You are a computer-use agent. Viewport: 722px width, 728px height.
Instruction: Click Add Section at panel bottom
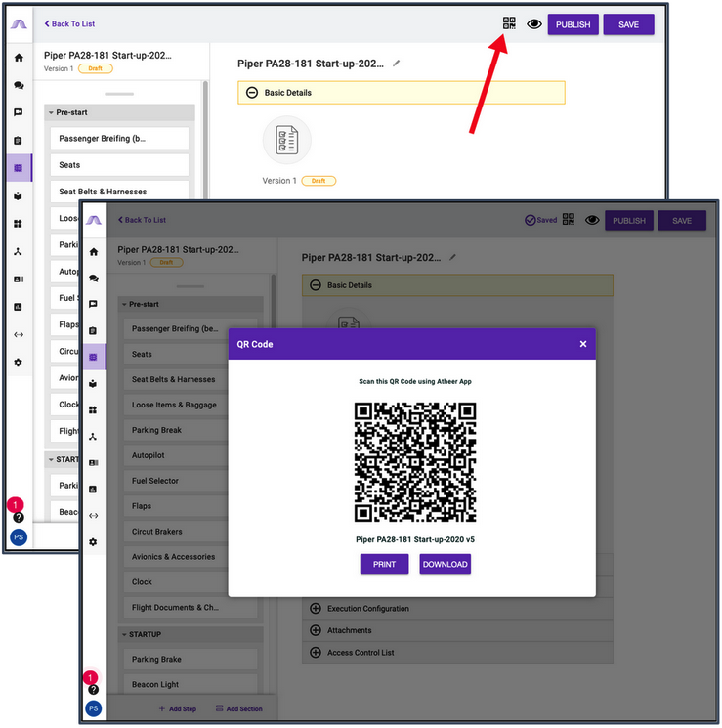click(239, 709)
